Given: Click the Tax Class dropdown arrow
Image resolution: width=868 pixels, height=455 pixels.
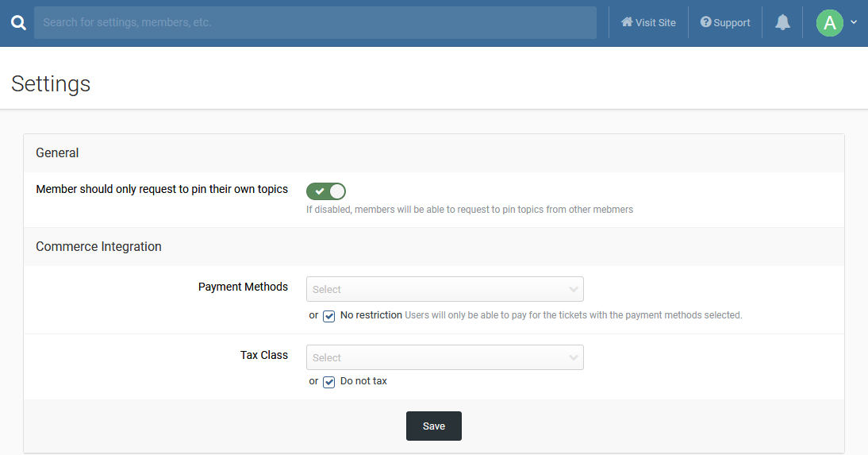Looking at the screenshot, I should click(x=573, y=357).
